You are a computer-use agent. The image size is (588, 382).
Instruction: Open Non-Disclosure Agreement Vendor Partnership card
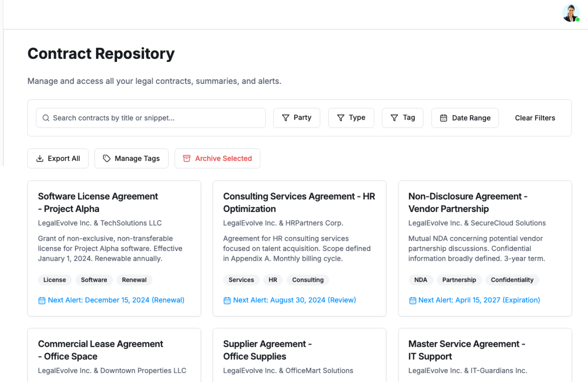pos(468,202)
